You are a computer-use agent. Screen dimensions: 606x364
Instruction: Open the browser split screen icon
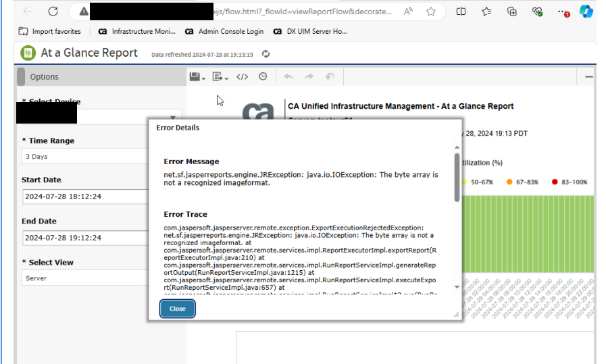[461, 11]
